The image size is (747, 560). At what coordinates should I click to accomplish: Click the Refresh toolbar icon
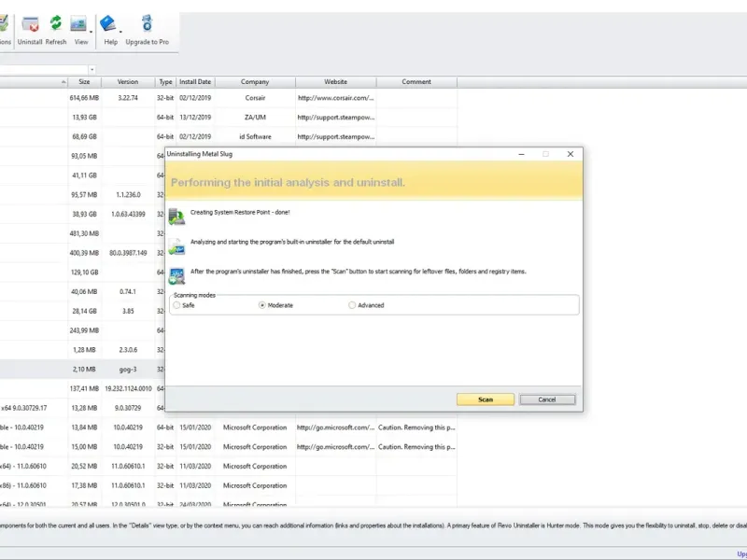(56, 23)
